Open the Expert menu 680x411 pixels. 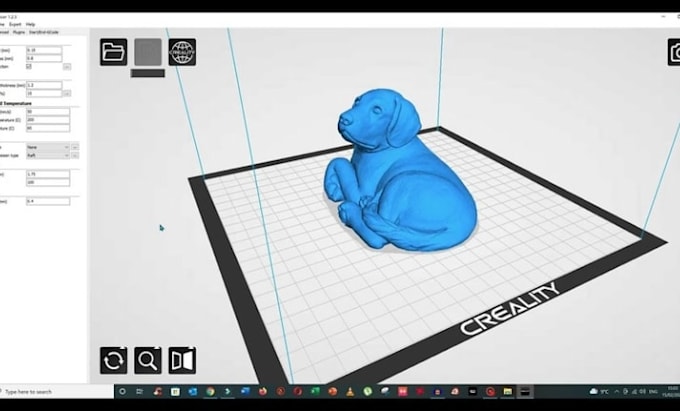pyautogui.click(x=15, y=25)
